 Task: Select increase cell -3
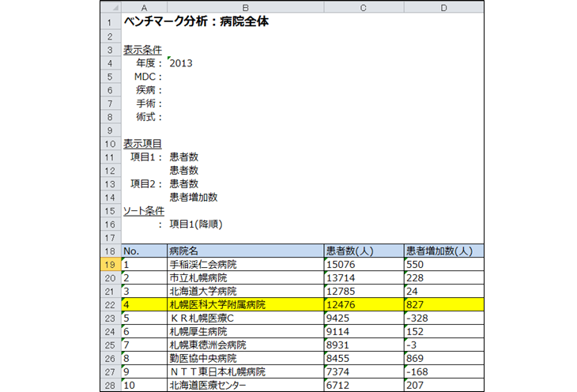point(443,345)
